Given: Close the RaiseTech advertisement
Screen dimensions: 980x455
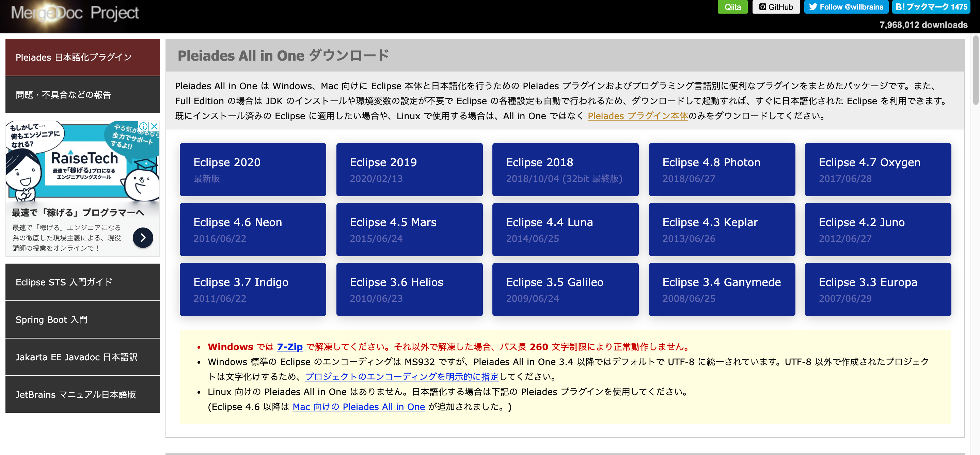Looking at the screenshot, I should click(x=154, y=126).
